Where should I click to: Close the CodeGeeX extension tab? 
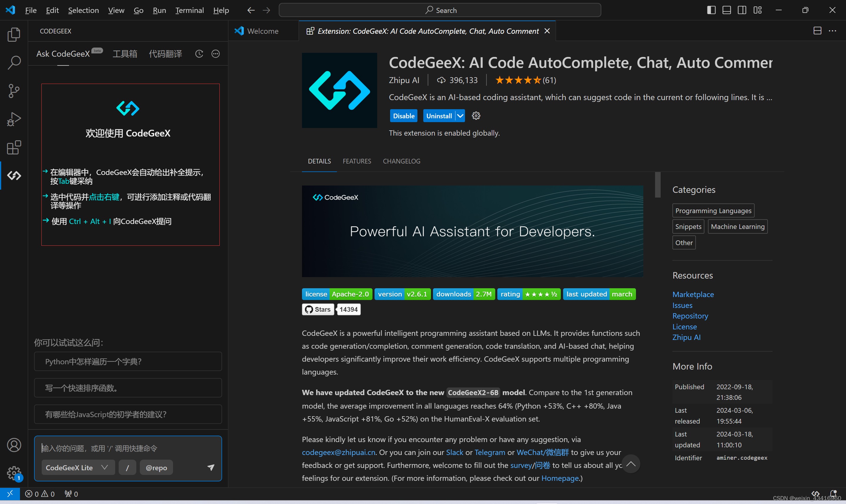coord(547,31)
